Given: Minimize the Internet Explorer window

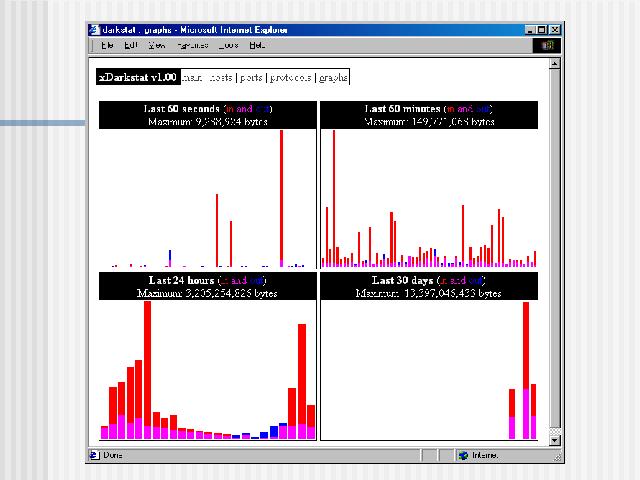Looking at the screenshot, I should point(530,30).
